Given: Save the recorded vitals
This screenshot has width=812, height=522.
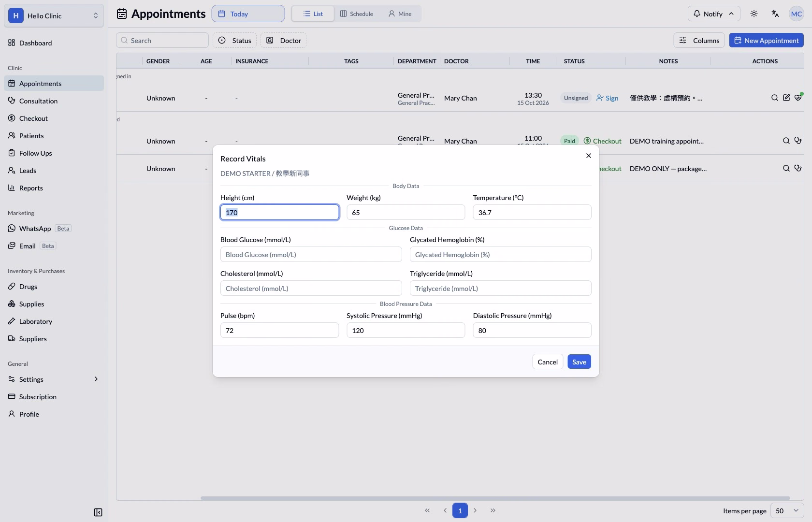Looking at the screenshot, I should (579, 362).
